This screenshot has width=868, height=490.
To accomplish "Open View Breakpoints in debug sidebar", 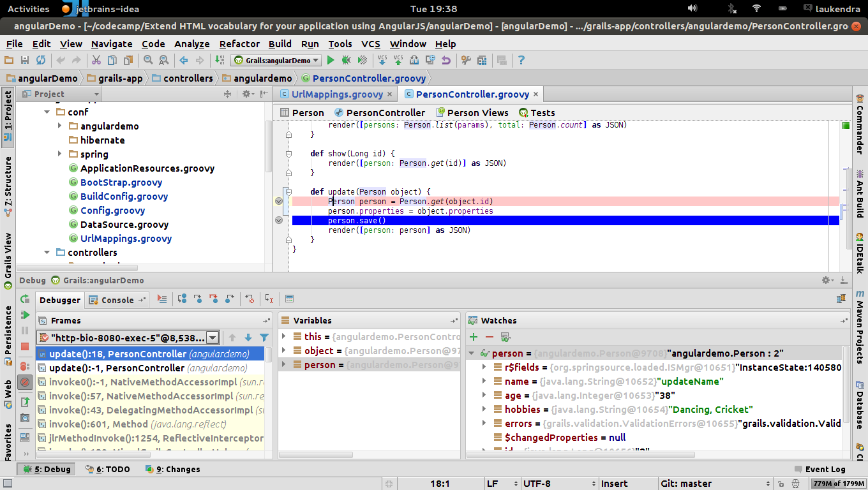I will [x=25, y=366].
